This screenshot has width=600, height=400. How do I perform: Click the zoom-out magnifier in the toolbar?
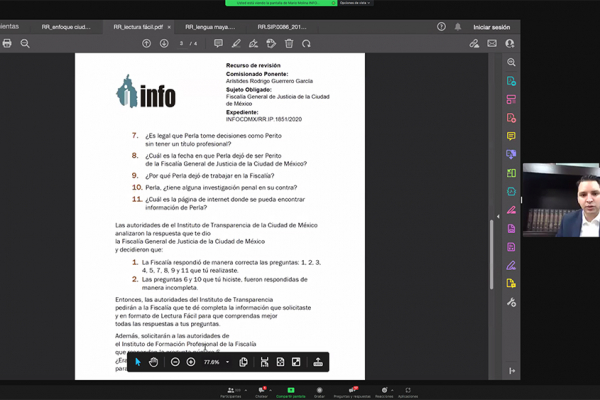click(x=25, y=44)
